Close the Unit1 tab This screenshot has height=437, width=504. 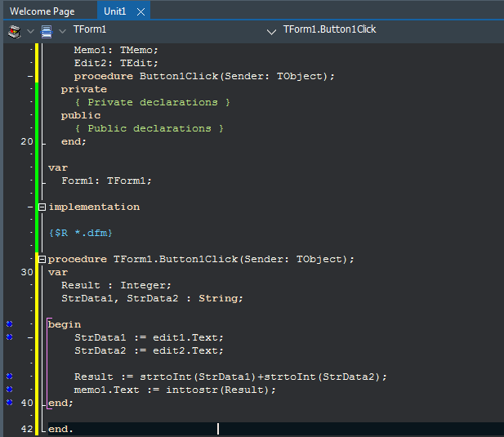[x=140, y=12]
